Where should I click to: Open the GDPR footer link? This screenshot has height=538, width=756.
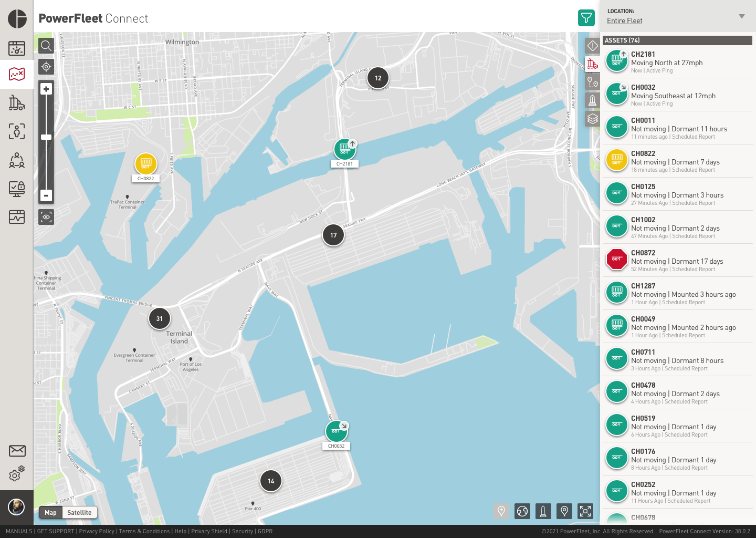[x=265, y=531]
